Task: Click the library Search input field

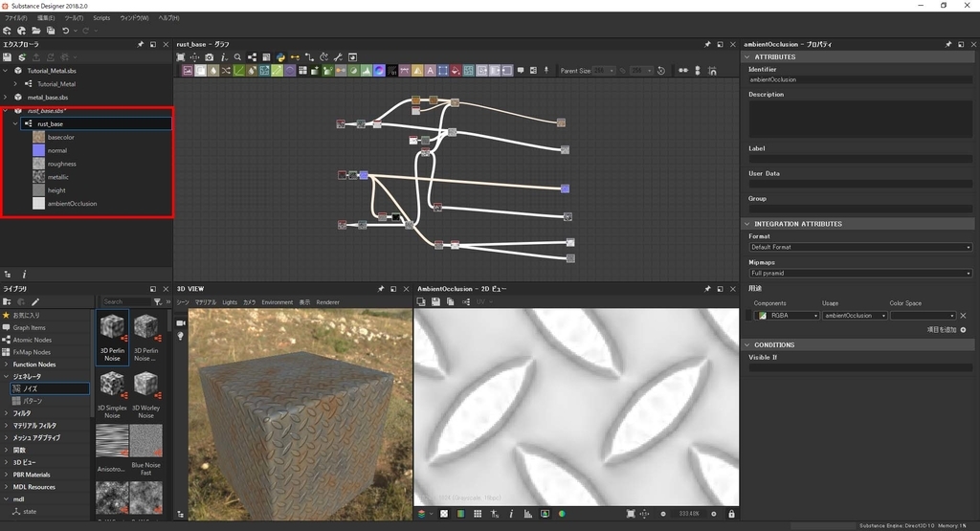Action: 125,301
